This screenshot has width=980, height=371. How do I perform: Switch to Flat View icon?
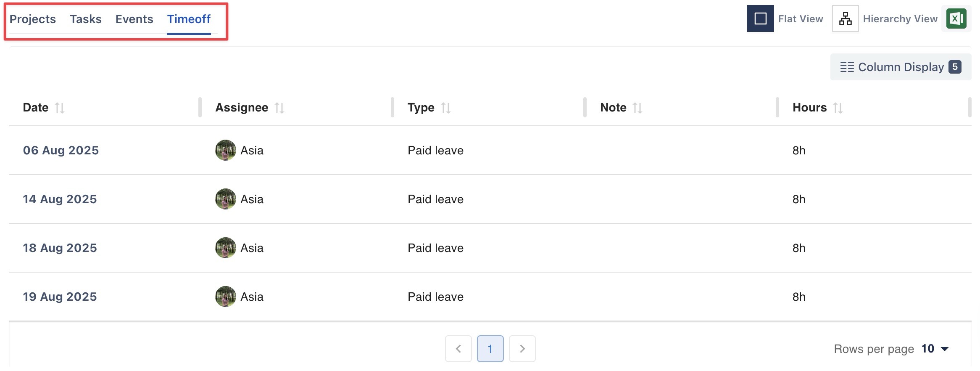click(x=760, y=19)
